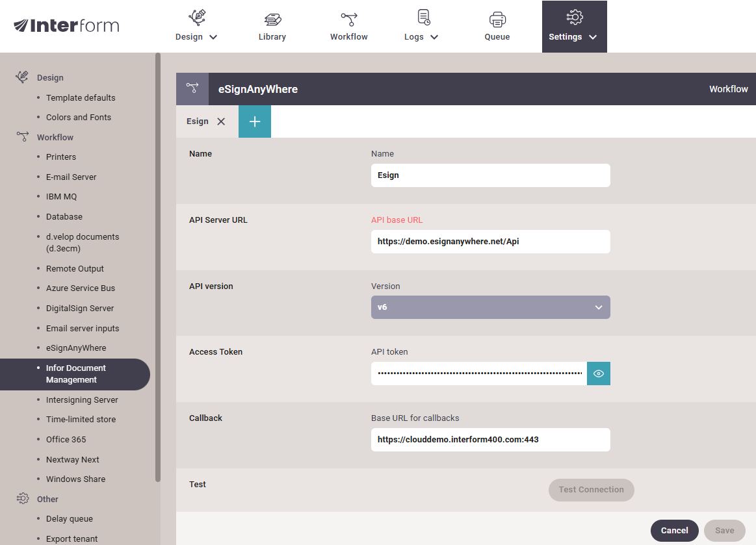This screenshot has height=545, width=756.
Task: Click the Cancel button
Action: [x=674, y=531]
